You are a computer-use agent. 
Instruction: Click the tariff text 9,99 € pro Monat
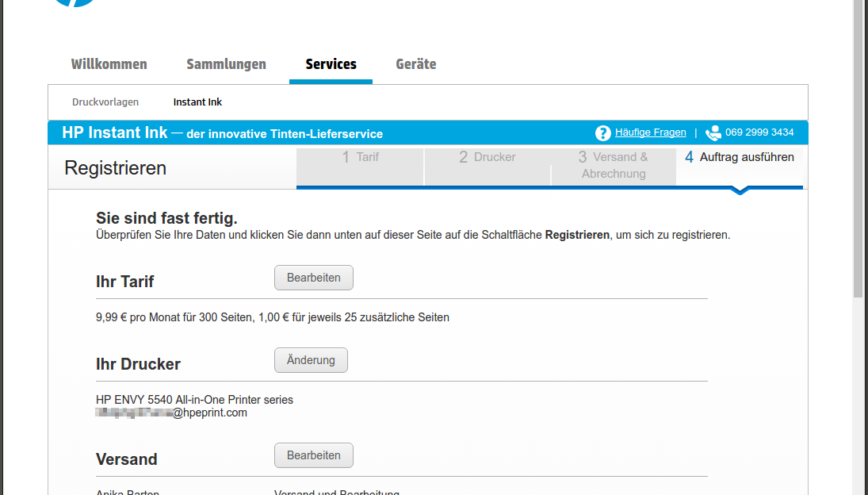point(273,317)
